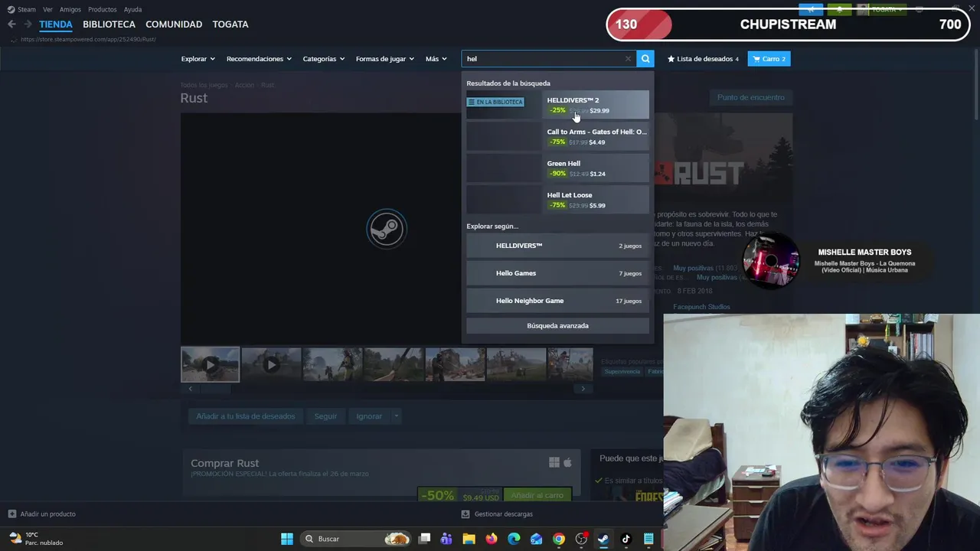Open Green Hell search result

[557, 168]
